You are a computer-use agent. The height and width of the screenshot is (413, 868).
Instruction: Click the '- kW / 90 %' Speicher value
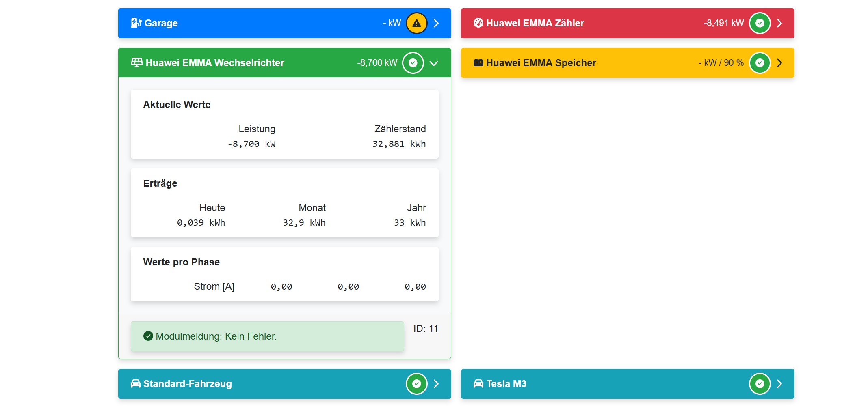721,63
